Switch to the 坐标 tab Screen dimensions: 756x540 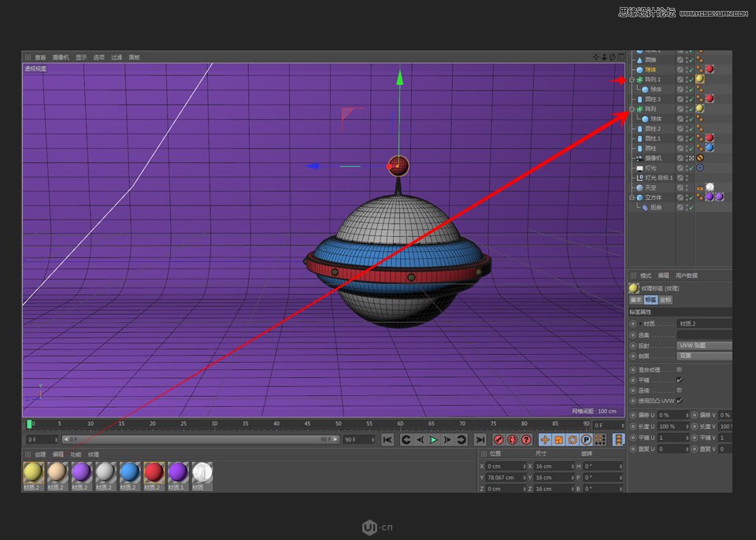[x=666, y=300]
